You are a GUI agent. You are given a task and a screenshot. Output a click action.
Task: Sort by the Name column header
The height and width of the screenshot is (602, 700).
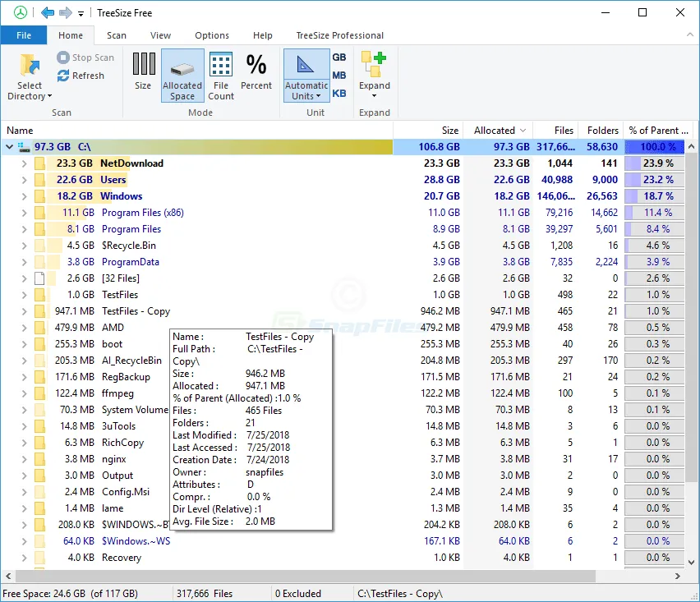click(197, 131)
